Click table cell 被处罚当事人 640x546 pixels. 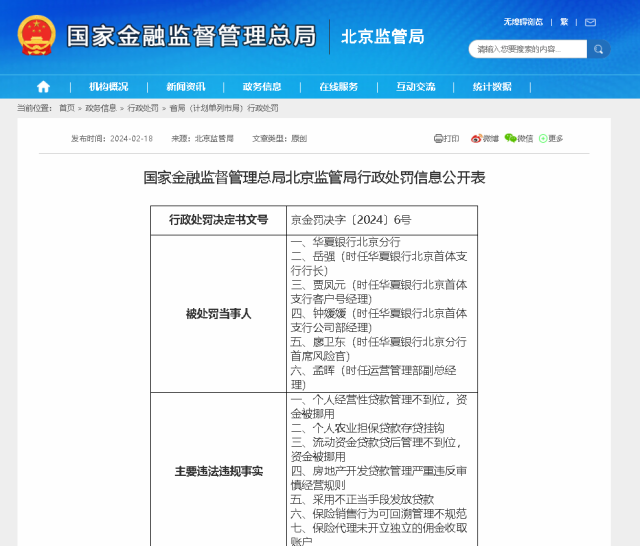point(218,314)
